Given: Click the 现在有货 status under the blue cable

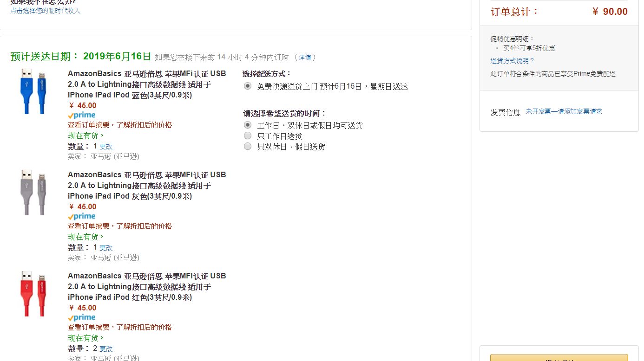Looking at the screenshot, I should coord(86,135).
